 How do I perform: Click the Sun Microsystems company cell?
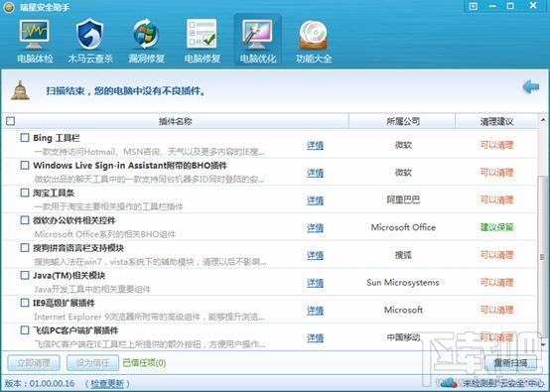tap(403, 282)
